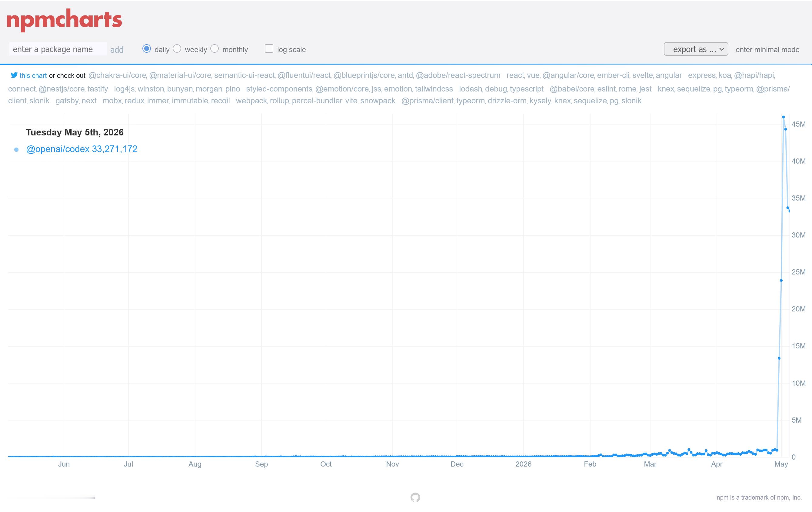The height and width of the screenshot is (512, 812).
Task: Open the kysely package link
Action: (x=540, y=101)
